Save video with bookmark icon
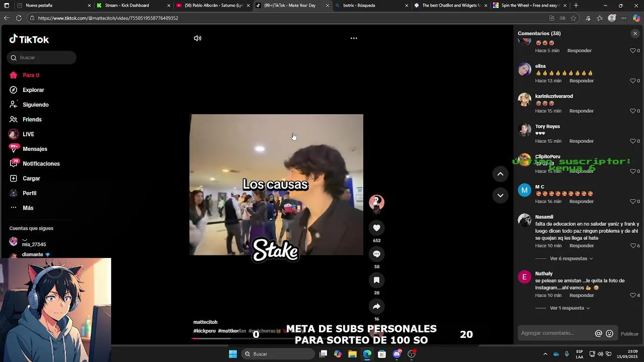This screenshot has width=644, height=362. pyautogui.click(x=376, y=280)
